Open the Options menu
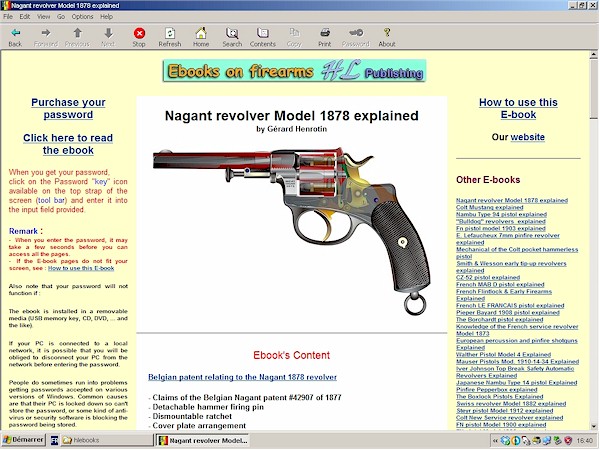 (82, 16)
